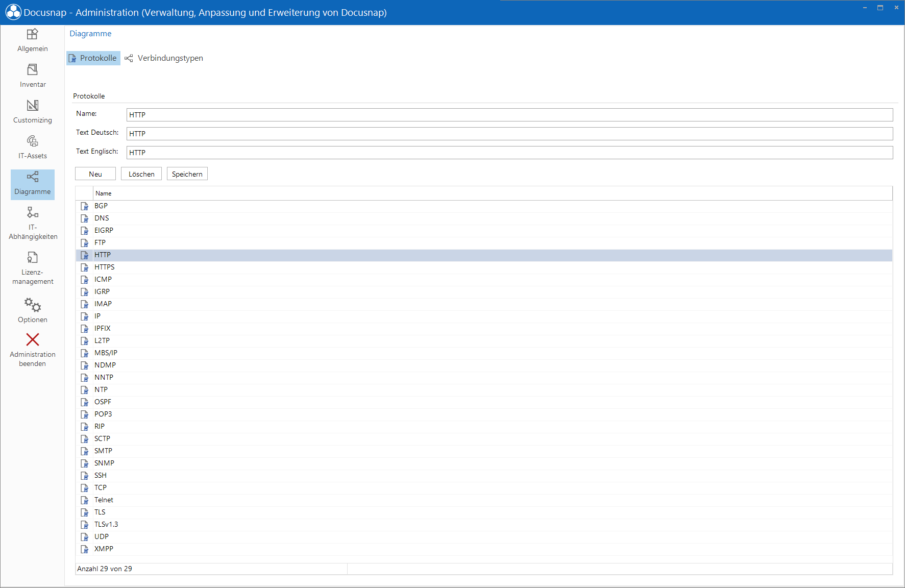Switch to the Verbindungstypen tab

164,58
